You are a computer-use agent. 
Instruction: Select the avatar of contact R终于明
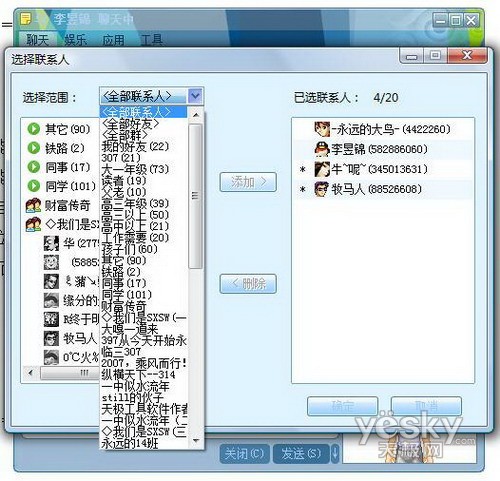(x=51, y=319)
